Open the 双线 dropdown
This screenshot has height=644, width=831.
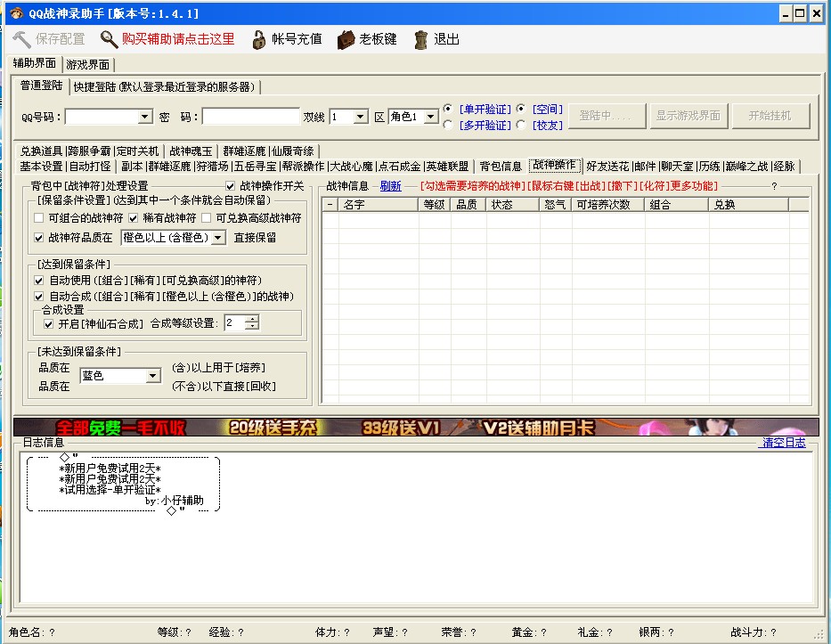point(361,117)
